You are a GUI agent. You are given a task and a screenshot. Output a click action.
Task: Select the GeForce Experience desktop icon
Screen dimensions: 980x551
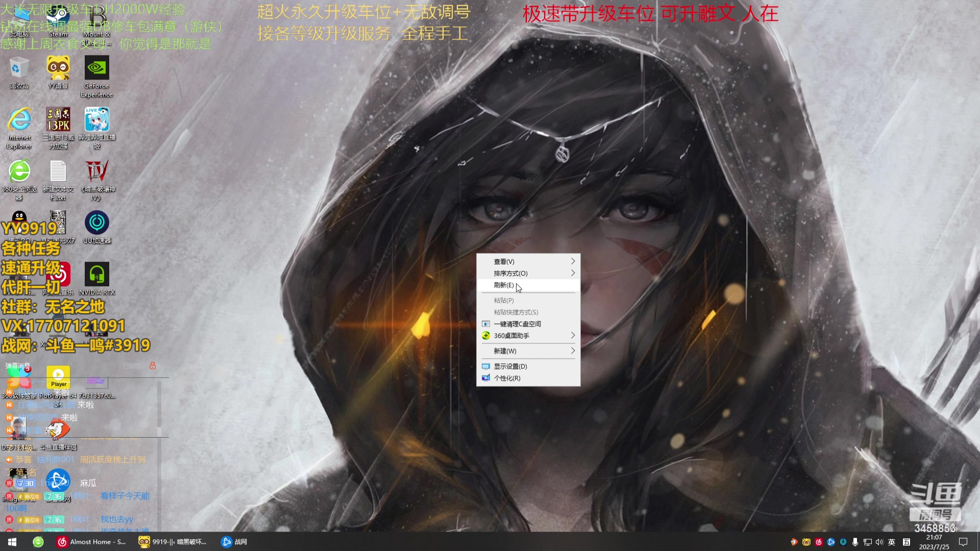(x=96, y=77)
